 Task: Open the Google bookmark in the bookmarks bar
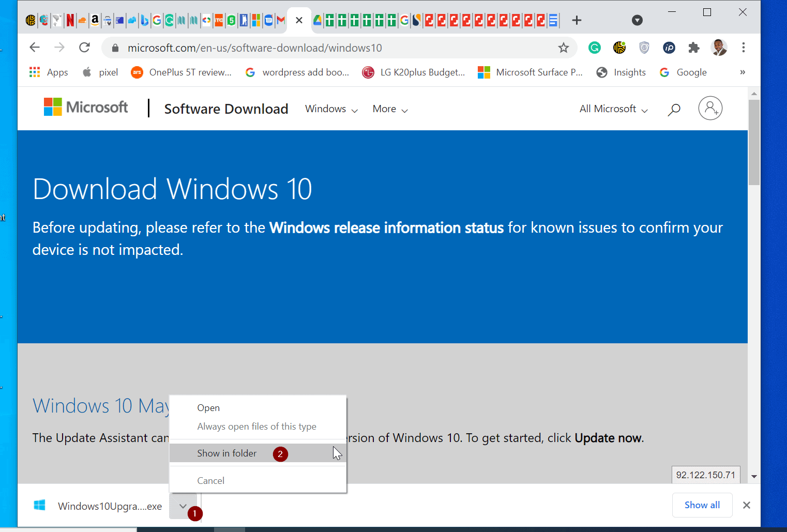pyautogui.click(x=683, y=72)
